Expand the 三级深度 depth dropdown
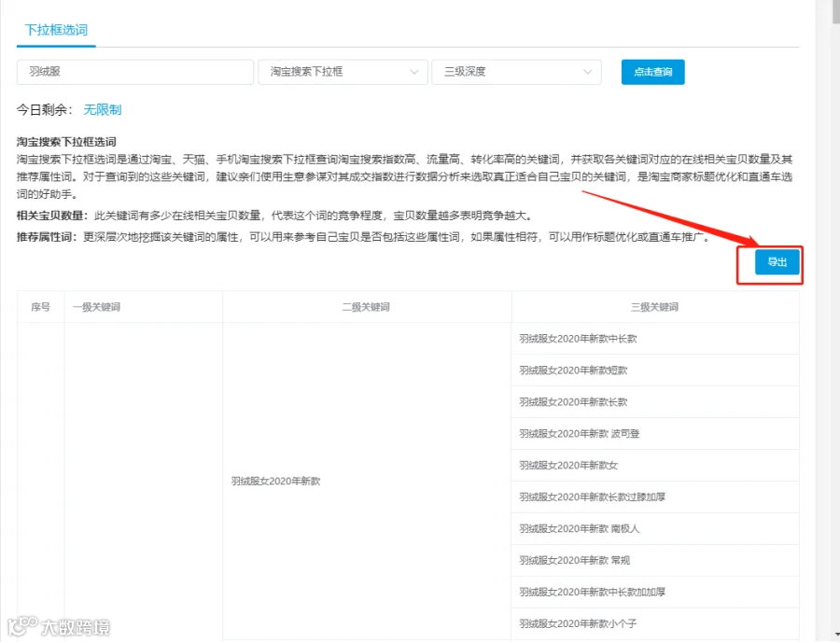The image size is (840, 643). click(x=516, y=72)
